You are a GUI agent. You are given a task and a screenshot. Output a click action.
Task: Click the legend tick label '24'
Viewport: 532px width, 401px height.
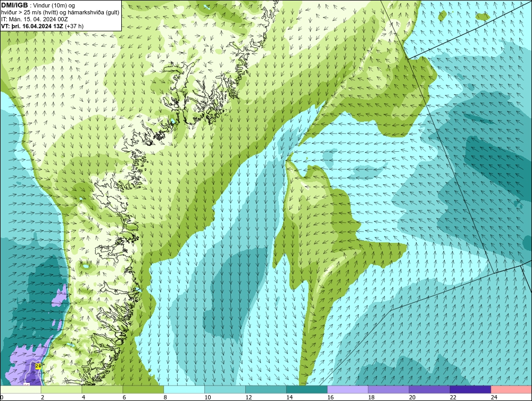pyautogui.click(x=494, y=397)
